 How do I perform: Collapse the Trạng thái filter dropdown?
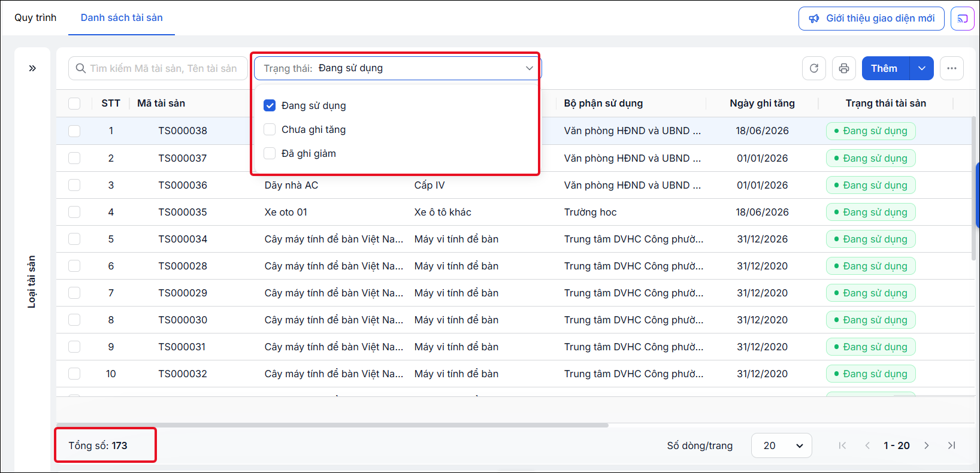(529, 68)
